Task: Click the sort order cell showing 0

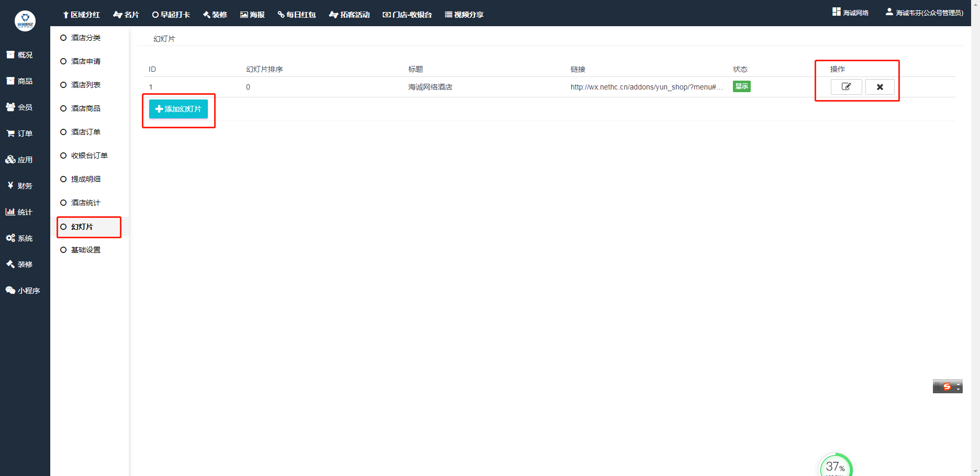Action: pyautogui.click(x=248, y=87)
